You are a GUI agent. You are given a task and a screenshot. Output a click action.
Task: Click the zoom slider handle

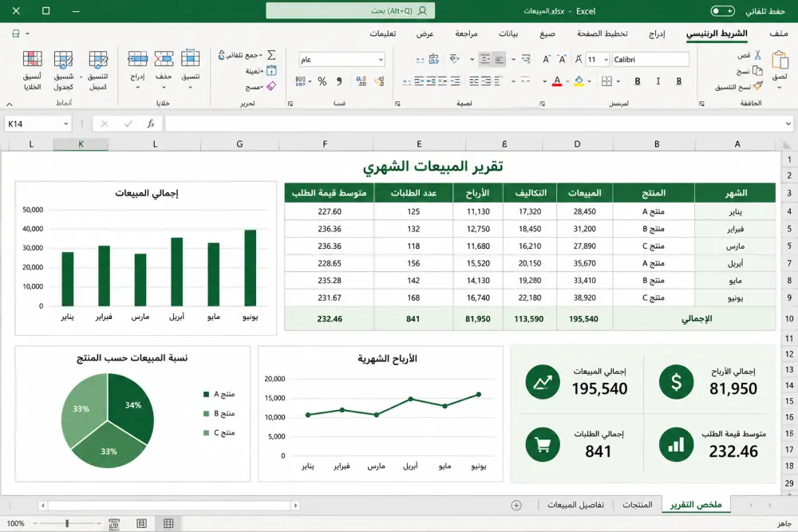point(67,523)
